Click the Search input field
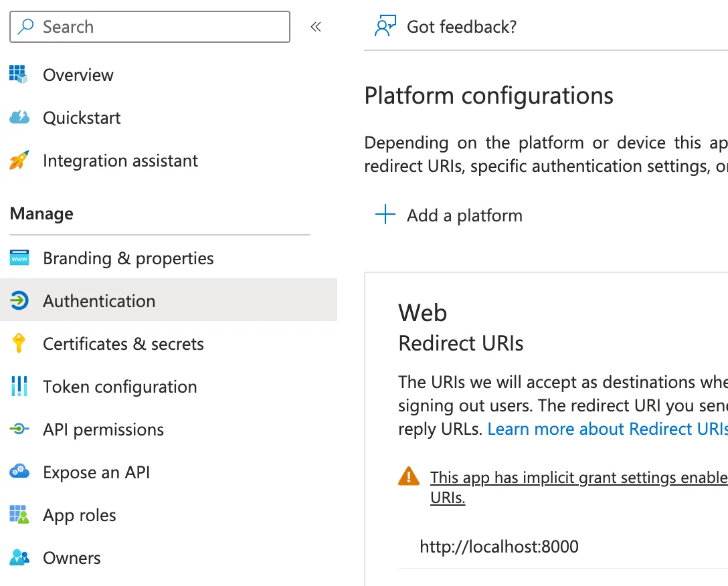The height and width of the screenshot is (586, 728). (x=149, y=27)
